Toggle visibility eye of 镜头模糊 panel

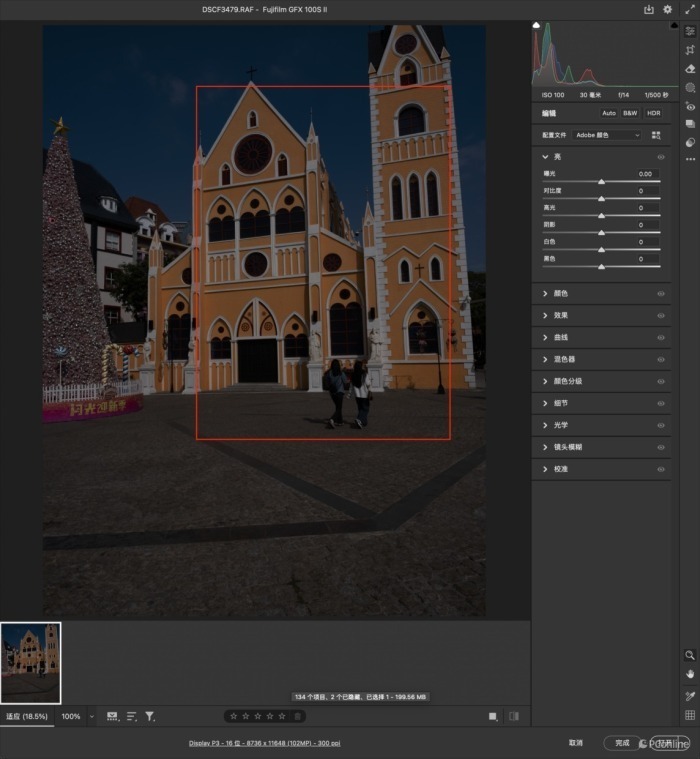tap(661, 447)
